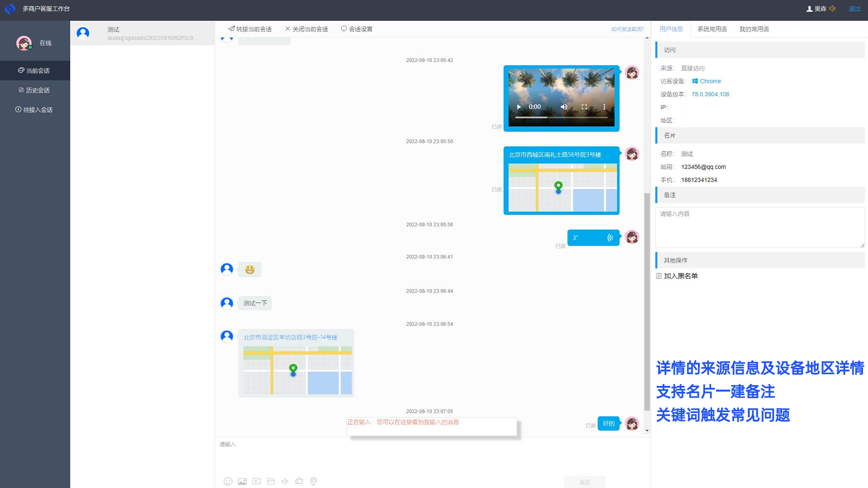Click the blacklist icon beside 加入黑名单
Viewport: 868px width, 488px height.
point(659,276)
